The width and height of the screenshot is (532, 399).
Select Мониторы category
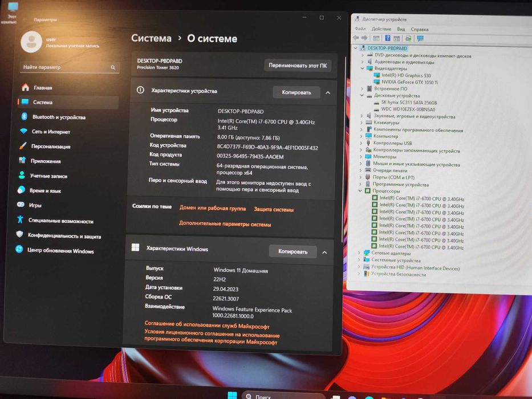tap(384, 157)
